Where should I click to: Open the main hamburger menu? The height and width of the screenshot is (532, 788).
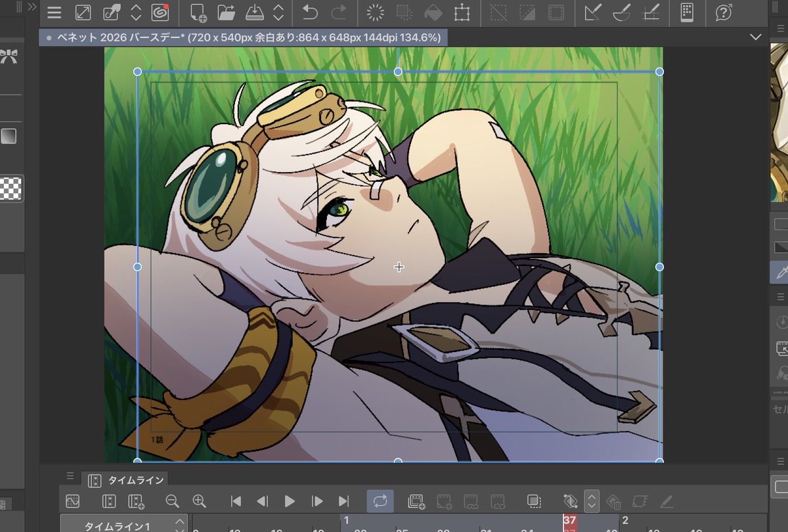[x=55, y=12]
